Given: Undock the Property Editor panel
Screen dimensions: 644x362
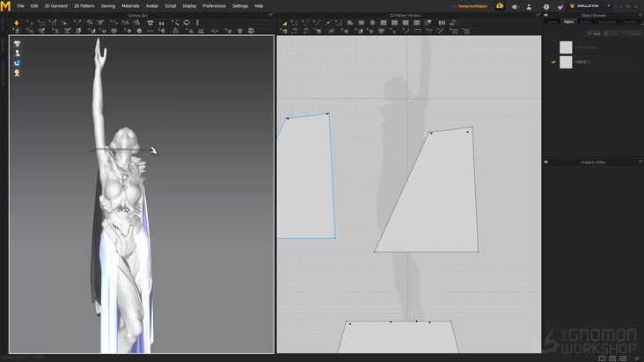Looking at the screenshot, I should pos(639,163).
